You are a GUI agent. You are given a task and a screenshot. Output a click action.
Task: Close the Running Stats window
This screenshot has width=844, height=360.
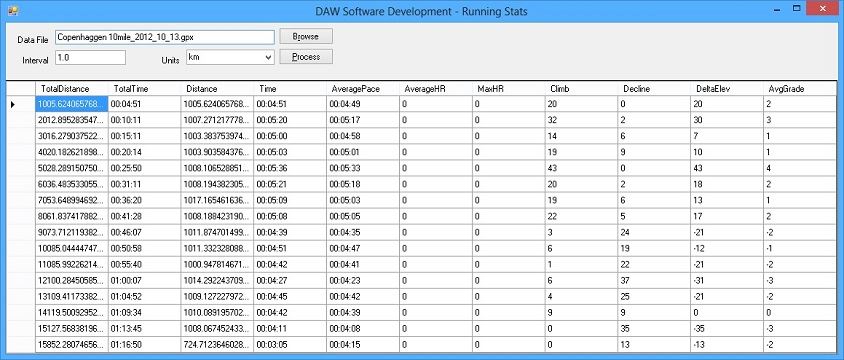point(823,8)
